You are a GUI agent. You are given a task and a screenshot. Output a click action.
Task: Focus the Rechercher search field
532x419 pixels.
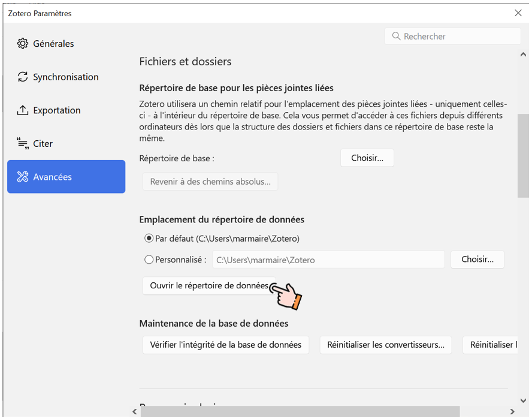click(452, 36)
